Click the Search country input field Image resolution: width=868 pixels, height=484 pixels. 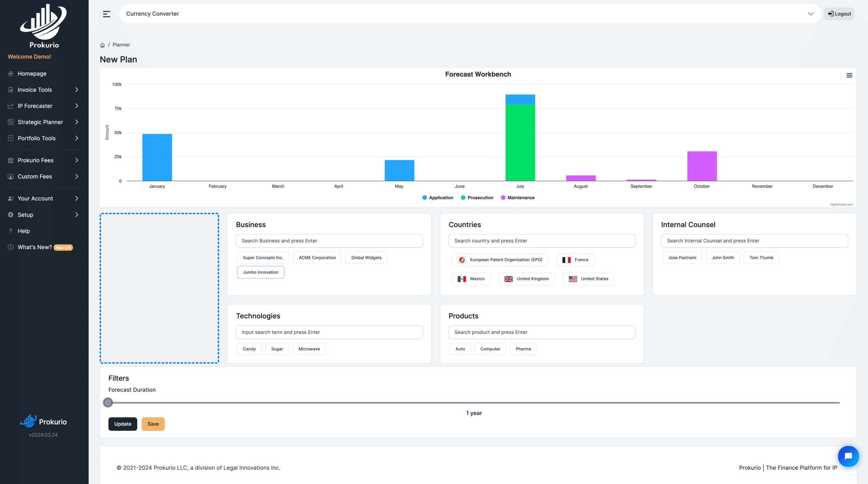point(542,241)
